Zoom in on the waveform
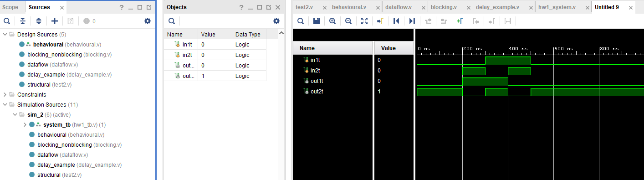The image size is (644, 180). tap(332, 21)
